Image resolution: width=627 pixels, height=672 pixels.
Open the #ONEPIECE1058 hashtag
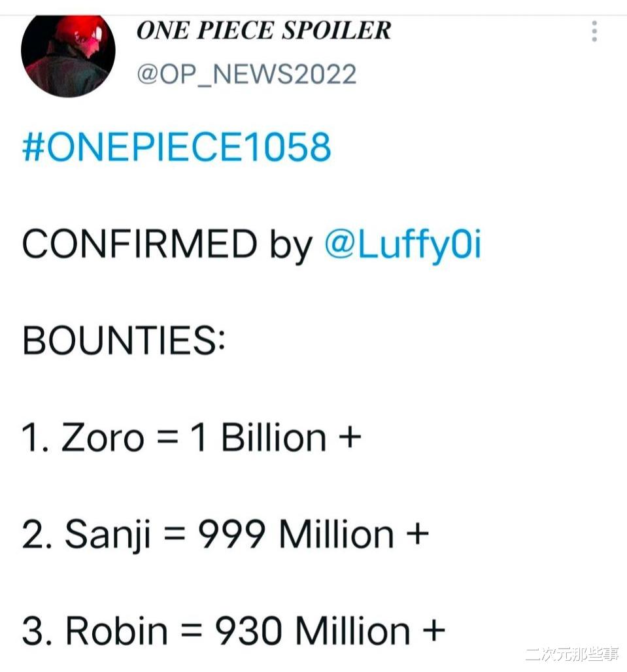click(x=177, y=147)
